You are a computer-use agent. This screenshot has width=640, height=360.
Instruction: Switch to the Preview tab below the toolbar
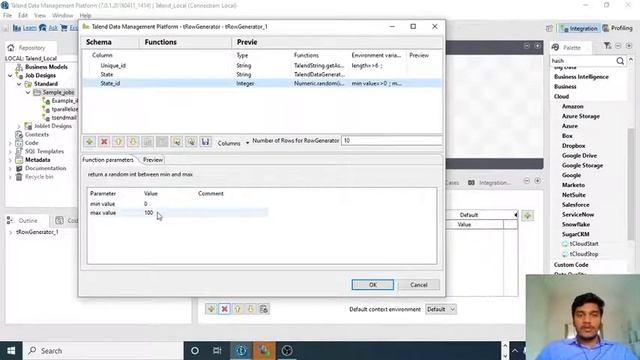153,160
